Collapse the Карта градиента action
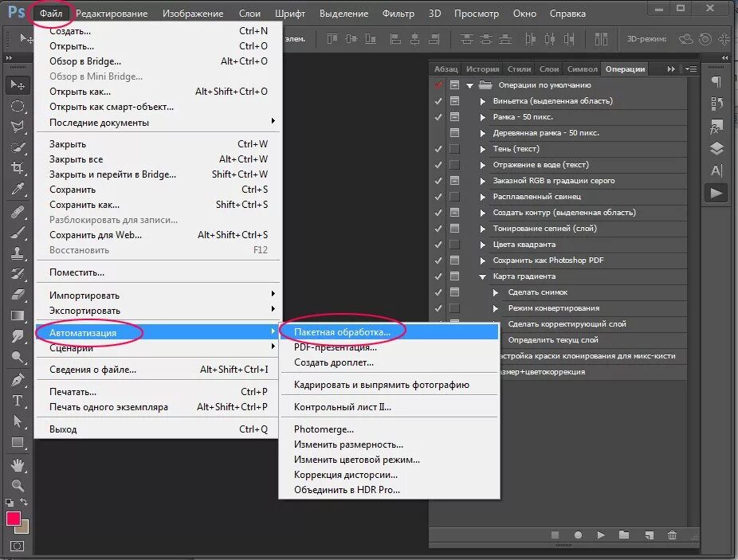 [482, 276]
